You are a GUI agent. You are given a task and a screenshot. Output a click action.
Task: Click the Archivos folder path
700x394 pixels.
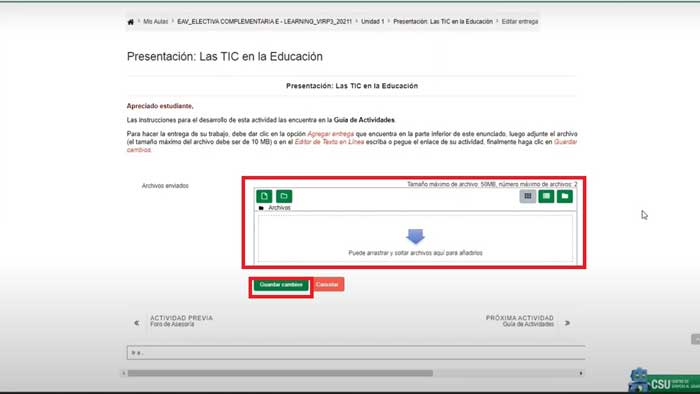(279, 208)
